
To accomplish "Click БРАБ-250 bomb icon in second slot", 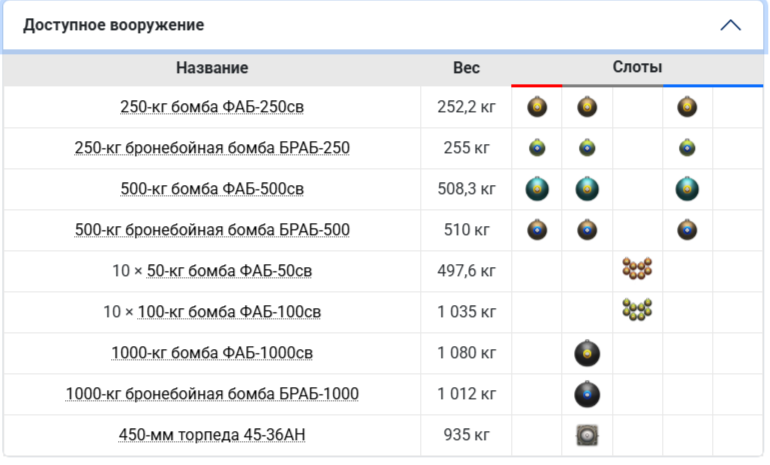I will [587, 148].
